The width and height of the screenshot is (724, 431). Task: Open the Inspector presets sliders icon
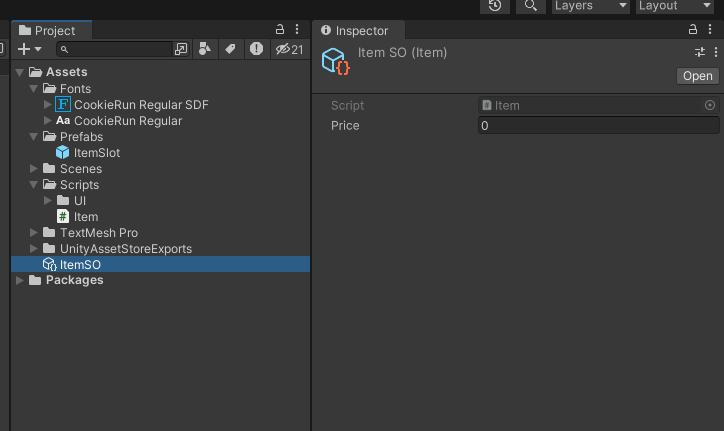point(700,52)
